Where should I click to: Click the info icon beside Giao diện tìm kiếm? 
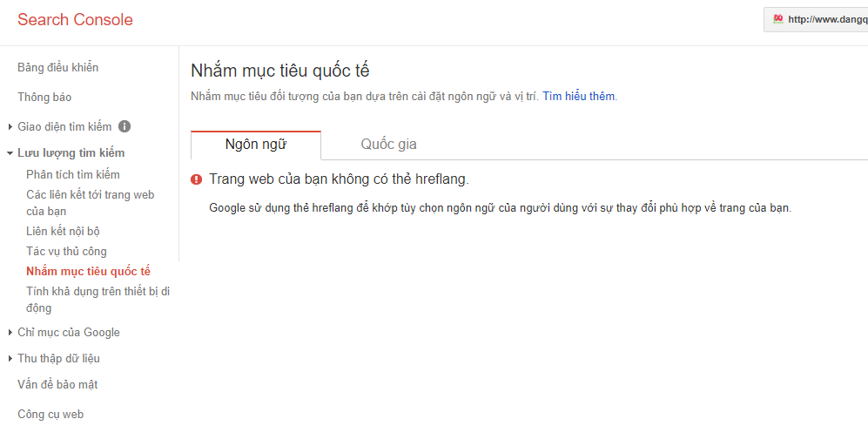tap(124, 126)
